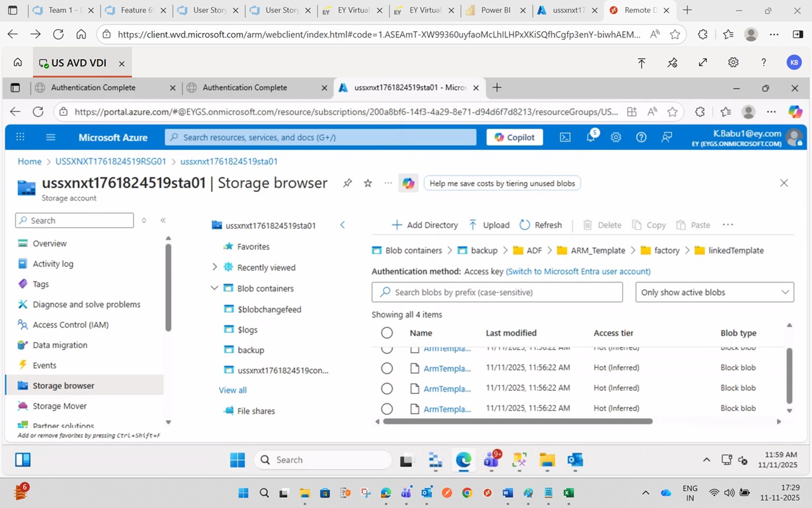Open AVD help question mark
This screenshot has width=812, height=508.
coord(764,62)
